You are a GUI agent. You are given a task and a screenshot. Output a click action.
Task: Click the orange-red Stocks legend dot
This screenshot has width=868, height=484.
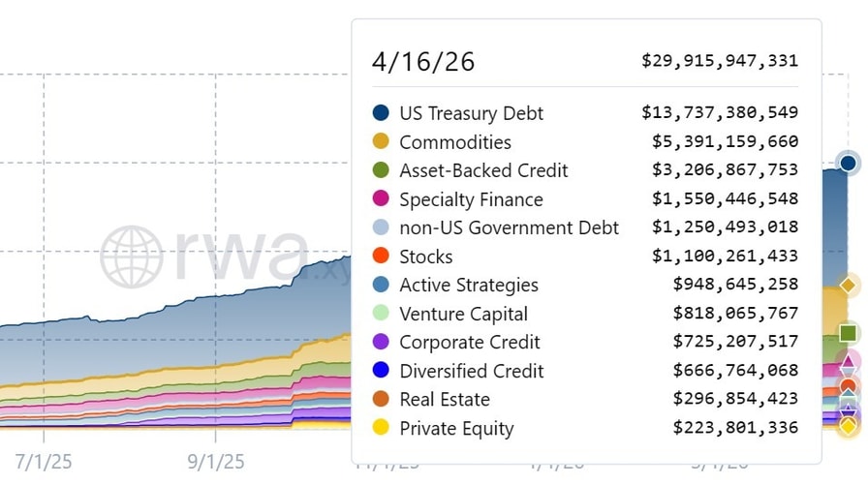[x=381, y=257]
